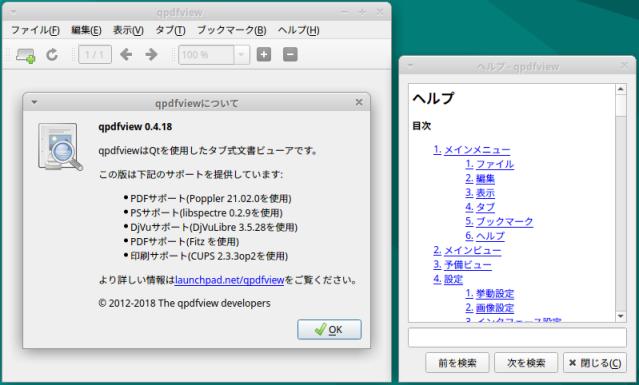The image size is (639, 385).
Task: Click the Poppler 21.02.0 PDF support line
Action: coord(210,198)
